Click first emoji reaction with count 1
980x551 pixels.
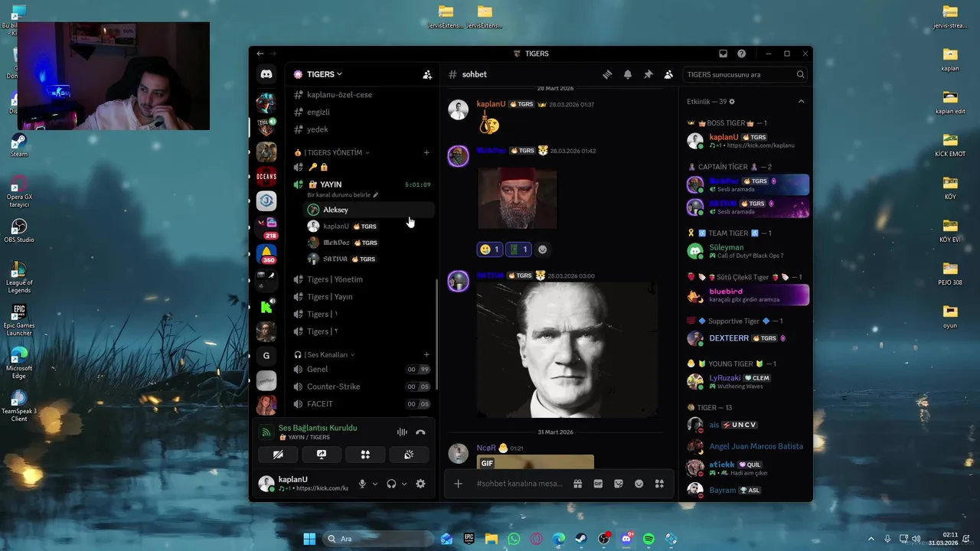[489, 249]
